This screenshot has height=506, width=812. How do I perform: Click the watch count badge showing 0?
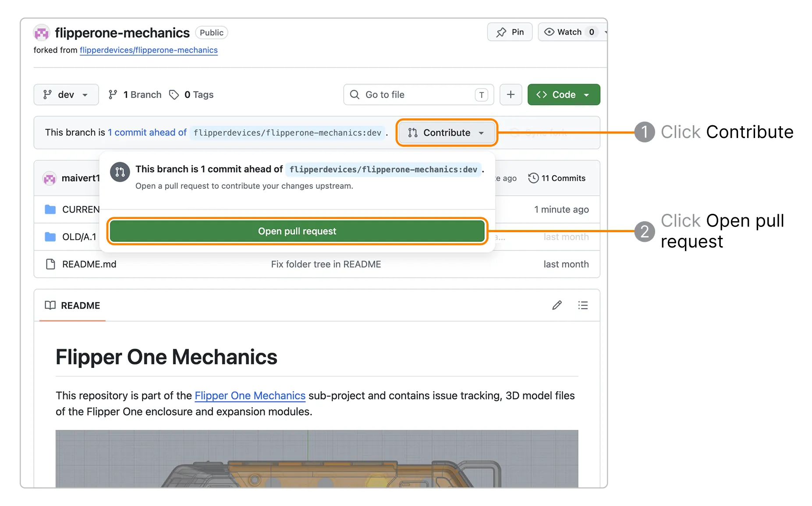coord(592,32)
